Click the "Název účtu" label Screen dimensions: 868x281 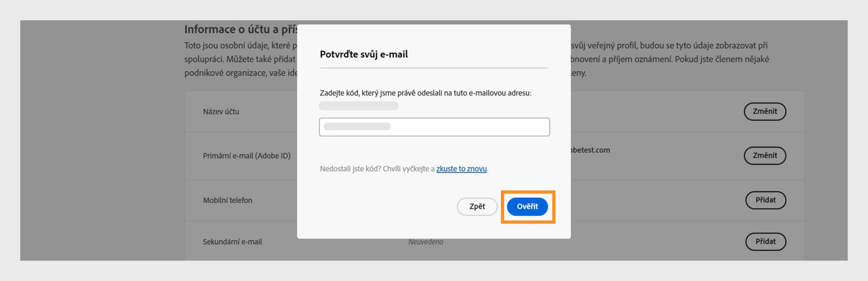click(x=221, y=112)
